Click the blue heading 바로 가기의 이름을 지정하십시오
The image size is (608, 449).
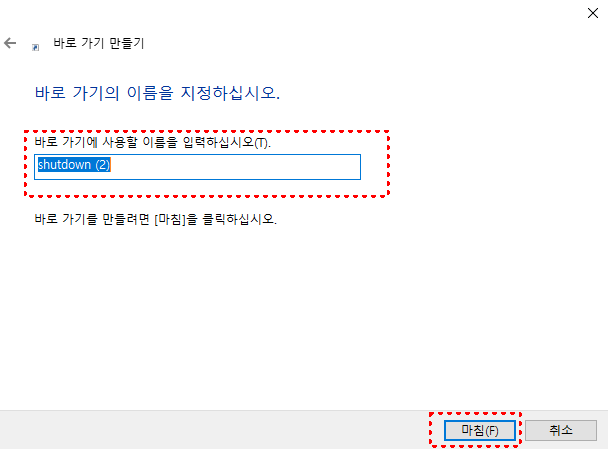pyautogui.click(x=157, y=93)
